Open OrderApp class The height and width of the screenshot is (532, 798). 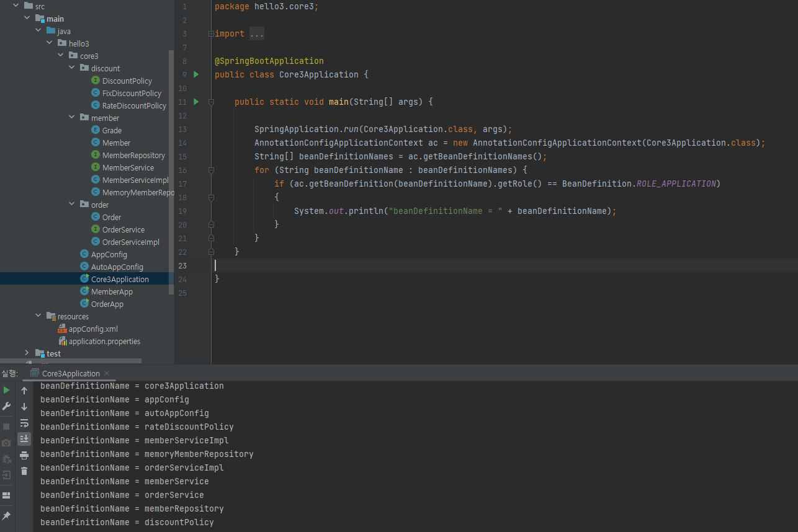click(107, 304)
